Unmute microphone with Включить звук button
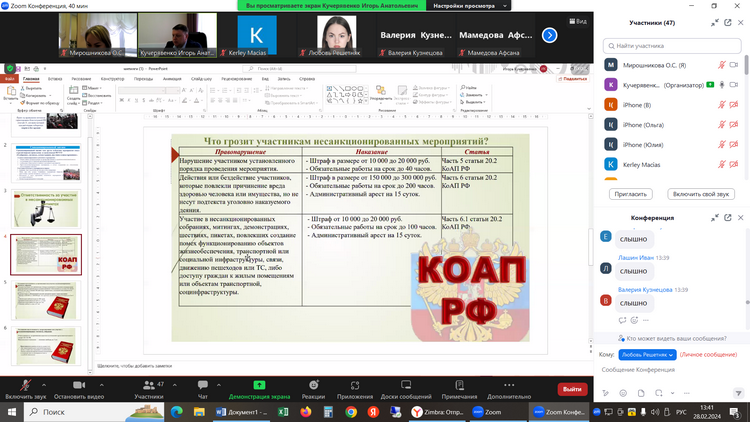Viewport: 750px width, 422px height. click(x=25, y=384)
